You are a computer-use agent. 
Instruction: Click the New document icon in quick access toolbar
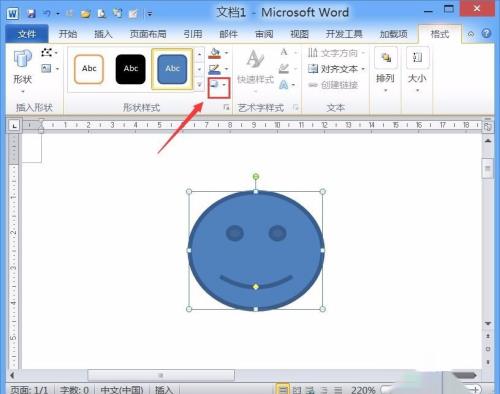[x=101, y=14]
